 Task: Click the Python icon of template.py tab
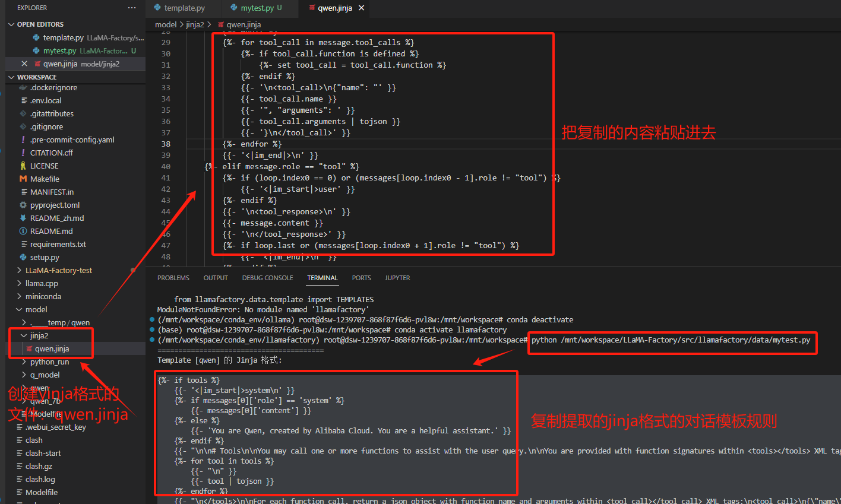click(157, 8)
